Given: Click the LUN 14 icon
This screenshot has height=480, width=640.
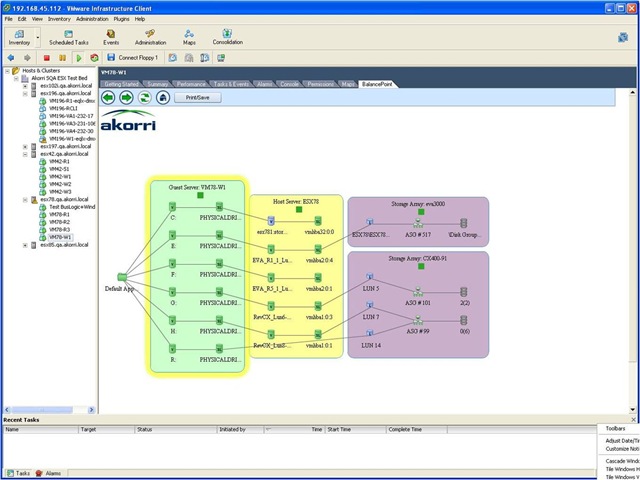Looking at the screenshot, I should click(x=370, y=333).
